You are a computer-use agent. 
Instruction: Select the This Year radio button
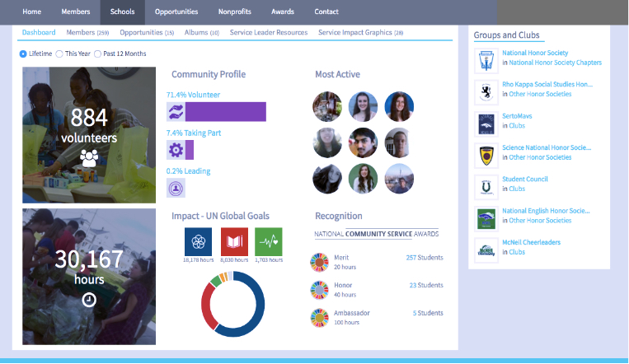pyautogui.click(x=59, y=54)
